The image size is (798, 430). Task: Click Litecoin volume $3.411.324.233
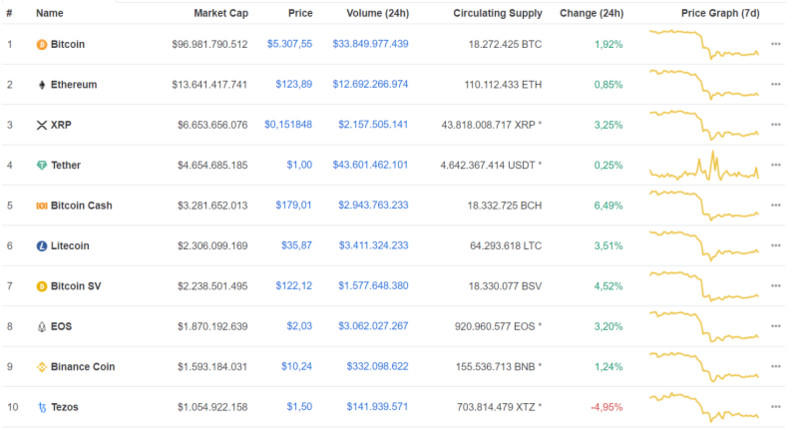[374, 245]
